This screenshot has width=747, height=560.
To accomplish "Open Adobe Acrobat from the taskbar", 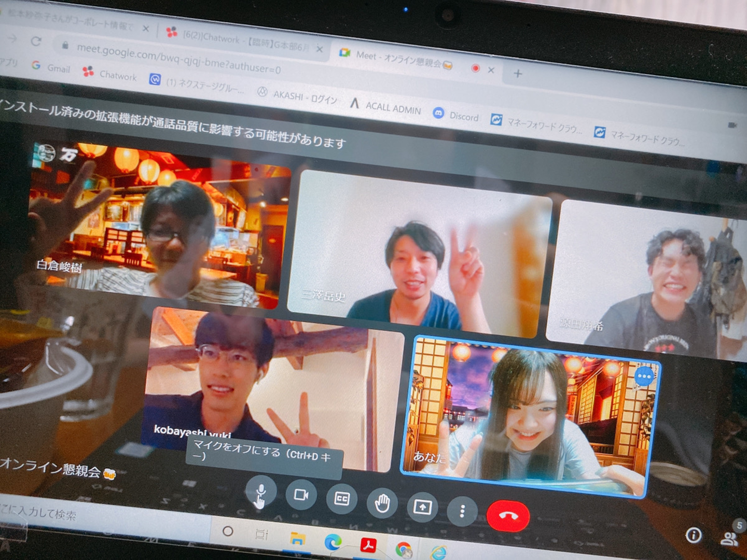I will click(x=368, y=545).
